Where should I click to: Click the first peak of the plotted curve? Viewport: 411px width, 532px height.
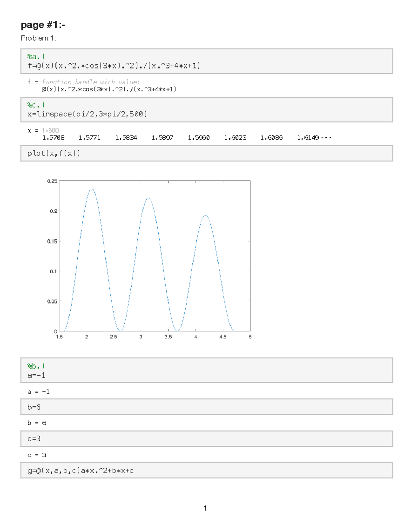point(91,189)
